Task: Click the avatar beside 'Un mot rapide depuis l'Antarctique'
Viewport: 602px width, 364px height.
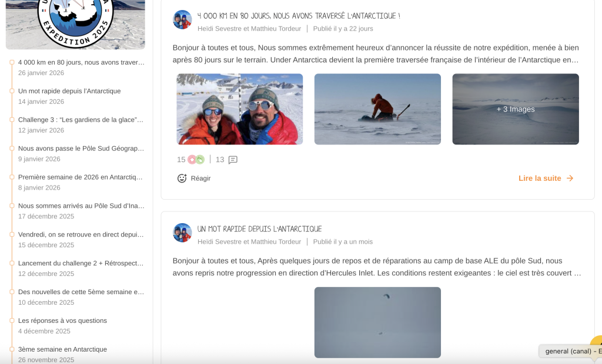Action: point(182,232)
